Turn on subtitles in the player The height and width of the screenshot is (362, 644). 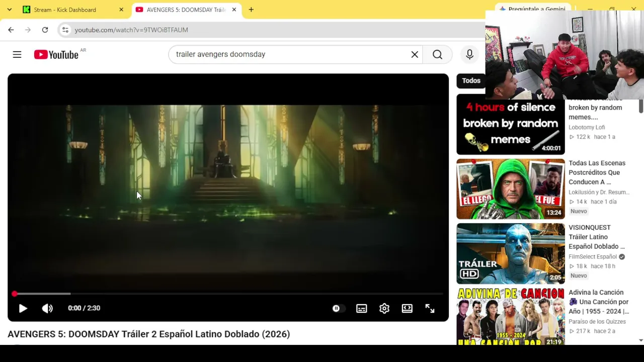tap(361, 308)
